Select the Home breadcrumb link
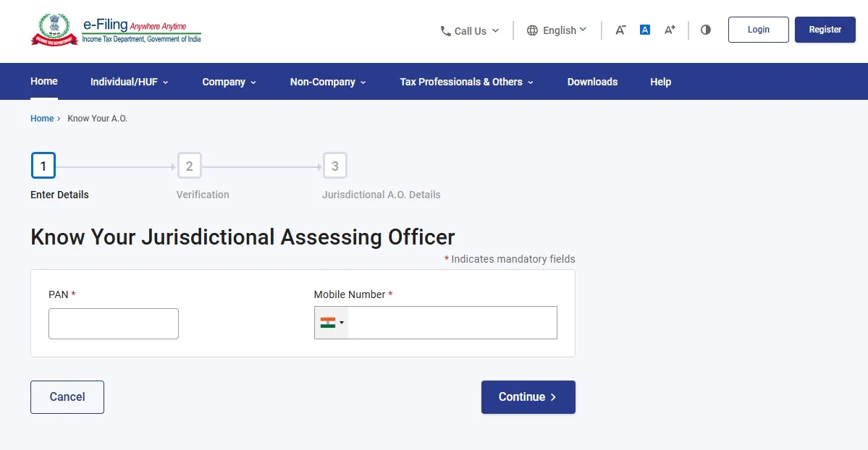 tap(41, 118)
